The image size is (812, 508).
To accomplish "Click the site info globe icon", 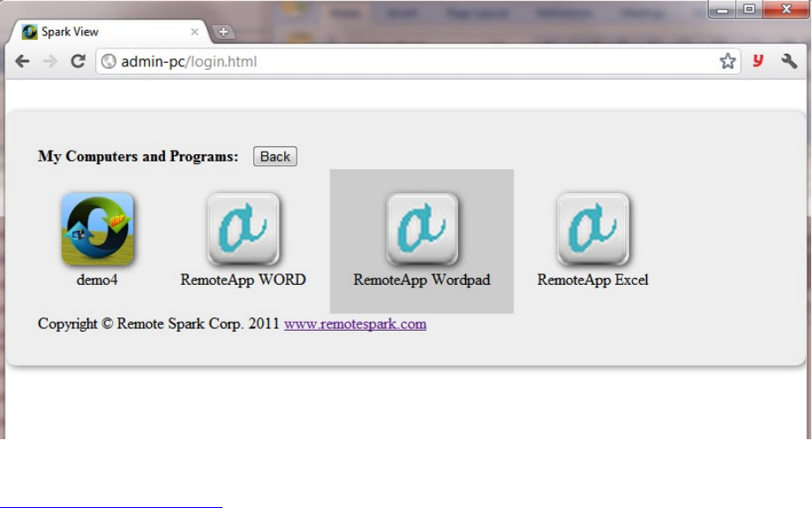I will coord(109,62).
